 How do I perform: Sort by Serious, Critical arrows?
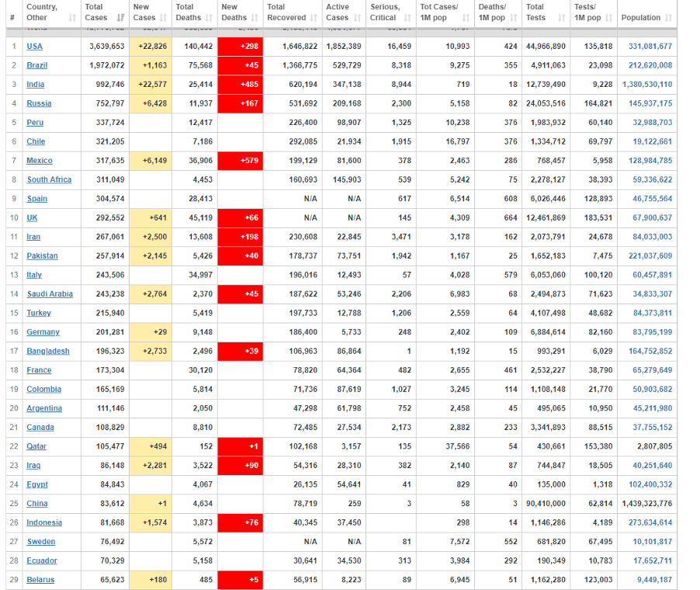point(407,18)
